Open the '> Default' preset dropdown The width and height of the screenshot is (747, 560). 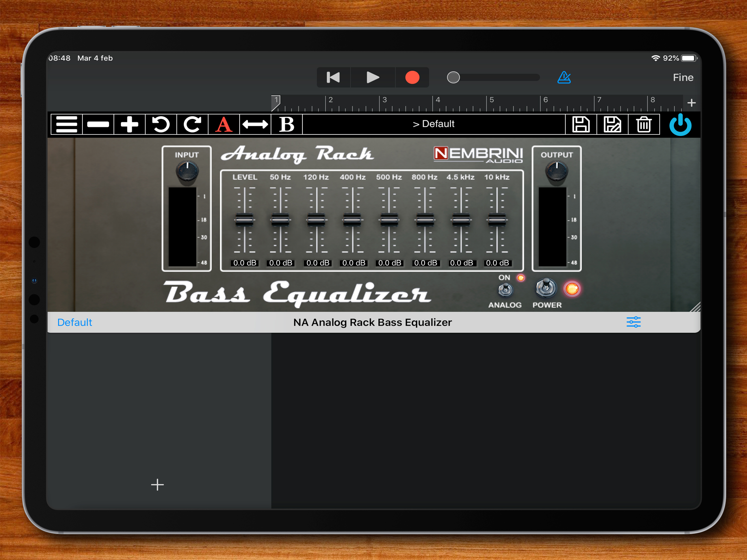(x=434, y=124)
